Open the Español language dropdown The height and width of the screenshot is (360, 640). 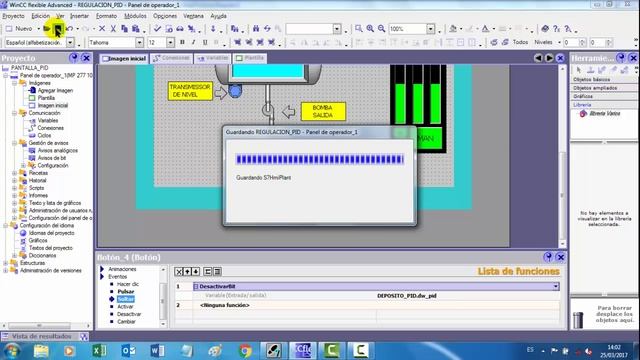(70, 42)
